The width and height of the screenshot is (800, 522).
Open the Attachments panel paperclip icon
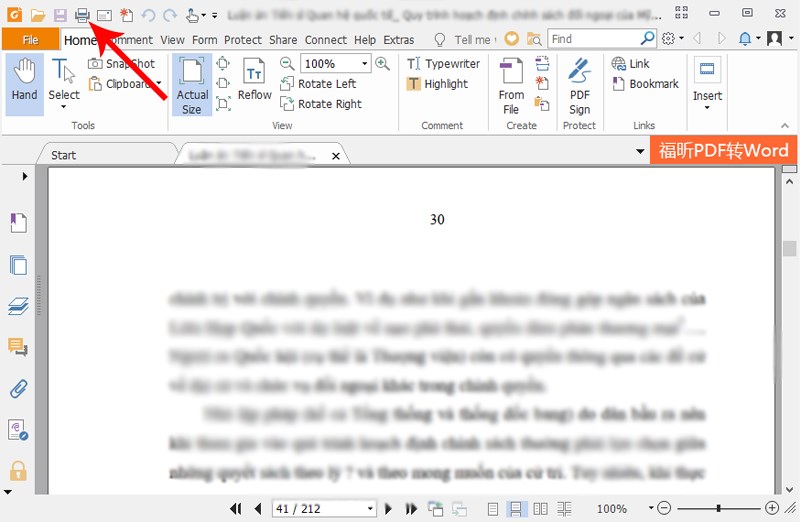coord(18,388)
